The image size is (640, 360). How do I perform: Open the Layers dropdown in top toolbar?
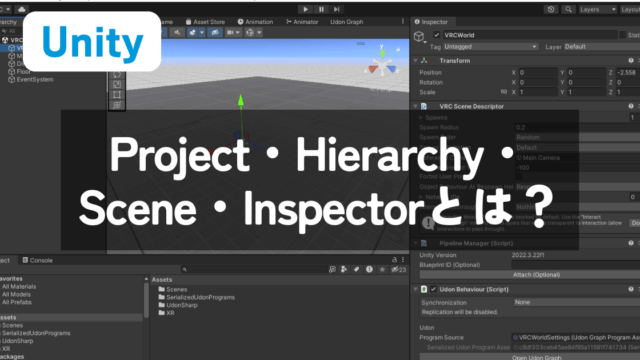(598, 9)
